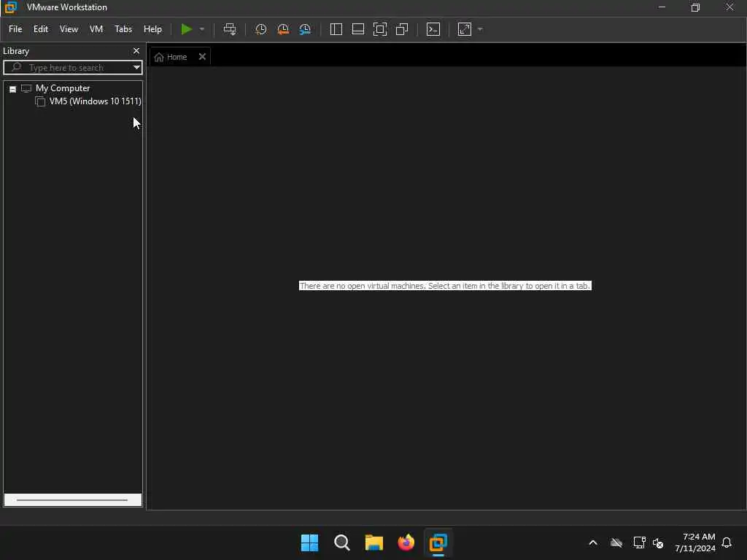Open the power options dropdown arrow next to play
This screenshot has height=560, width=747.
(202, 29)
